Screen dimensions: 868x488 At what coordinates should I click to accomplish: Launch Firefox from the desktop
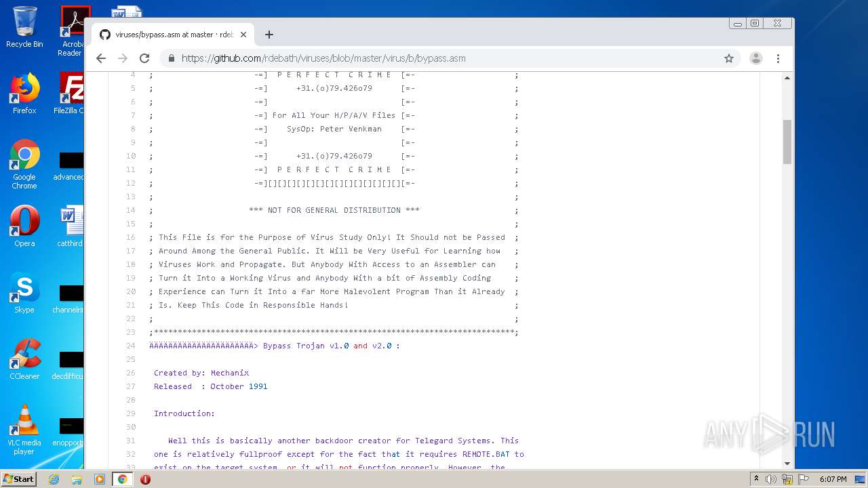coord(24,94)
